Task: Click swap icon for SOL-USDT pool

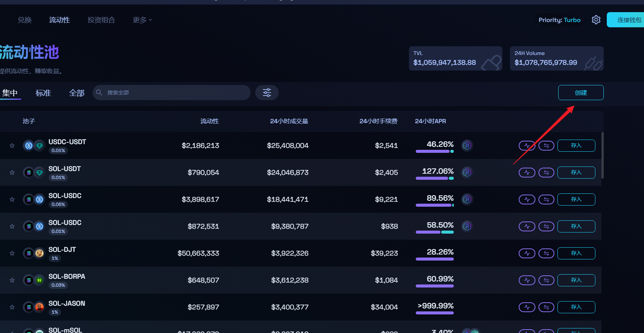Action: [x=546, y=173]
